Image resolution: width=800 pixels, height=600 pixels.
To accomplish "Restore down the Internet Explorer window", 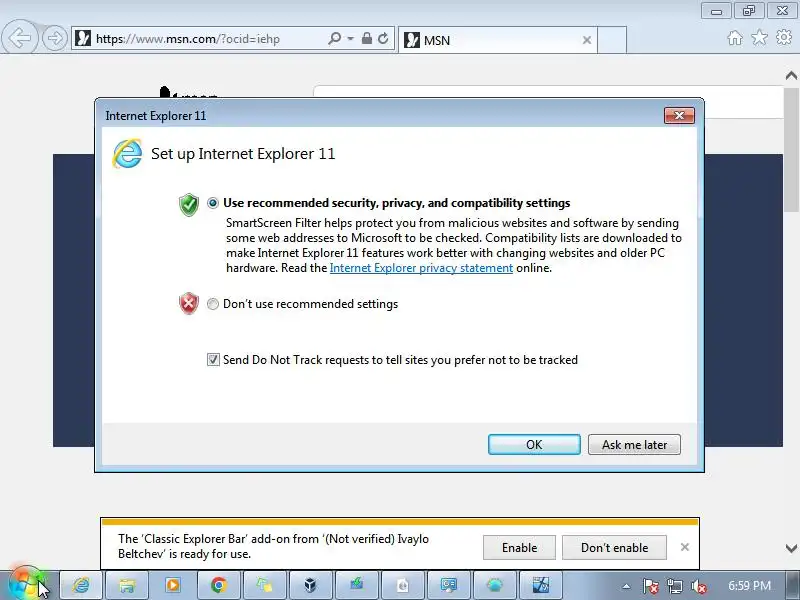I will click(x=749, y=11).
